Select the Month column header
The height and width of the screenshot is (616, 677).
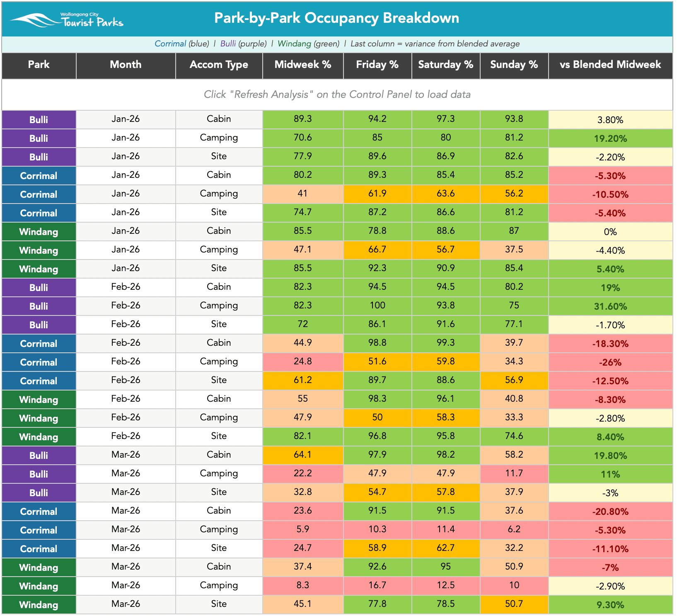pyautogui.click(x=126, y=65)
